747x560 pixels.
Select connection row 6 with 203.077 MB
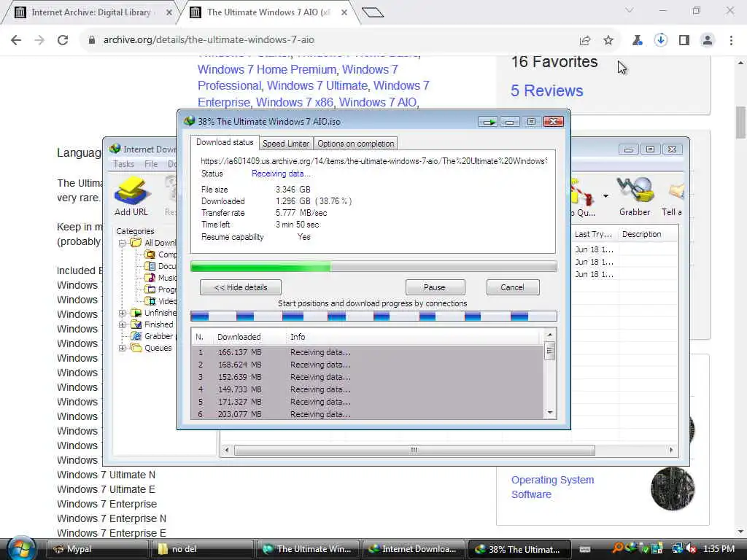point(368,414)
